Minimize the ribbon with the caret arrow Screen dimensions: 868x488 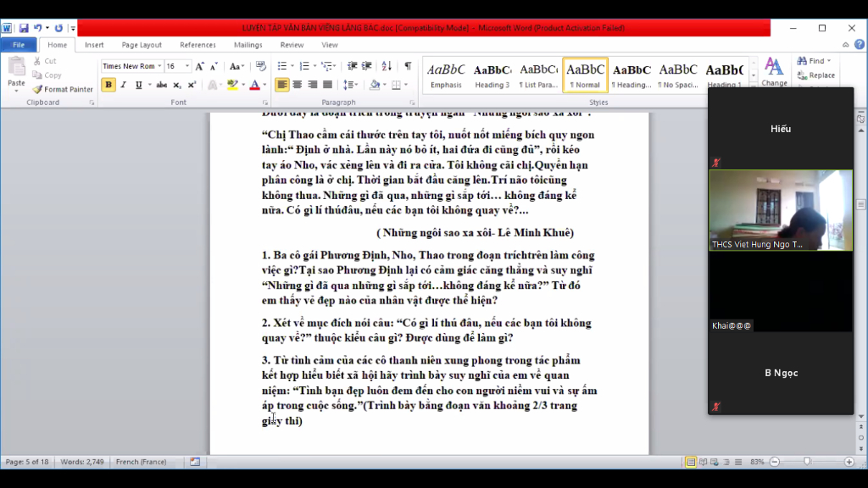[x=845, y=45]
